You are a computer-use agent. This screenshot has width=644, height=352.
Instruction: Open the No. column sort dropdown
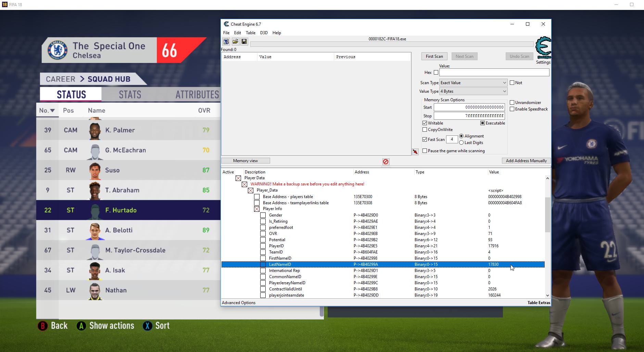(x=52, y=111)
